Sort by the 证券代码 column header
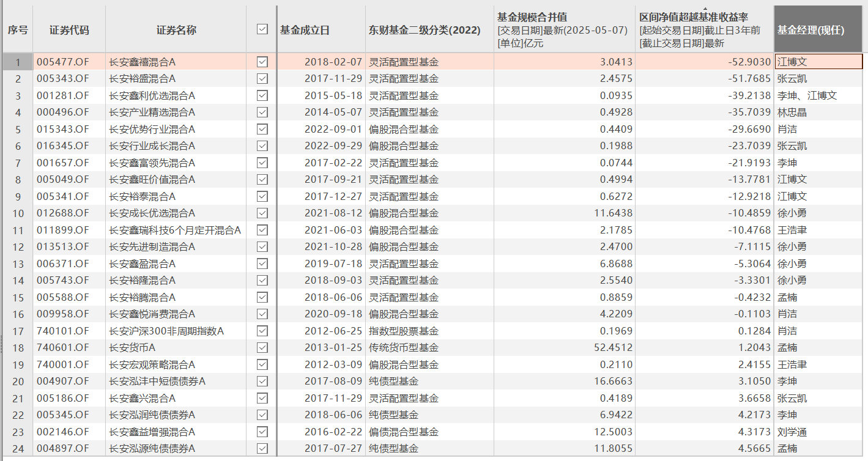The image size is (868, 461). click(69, 29)
